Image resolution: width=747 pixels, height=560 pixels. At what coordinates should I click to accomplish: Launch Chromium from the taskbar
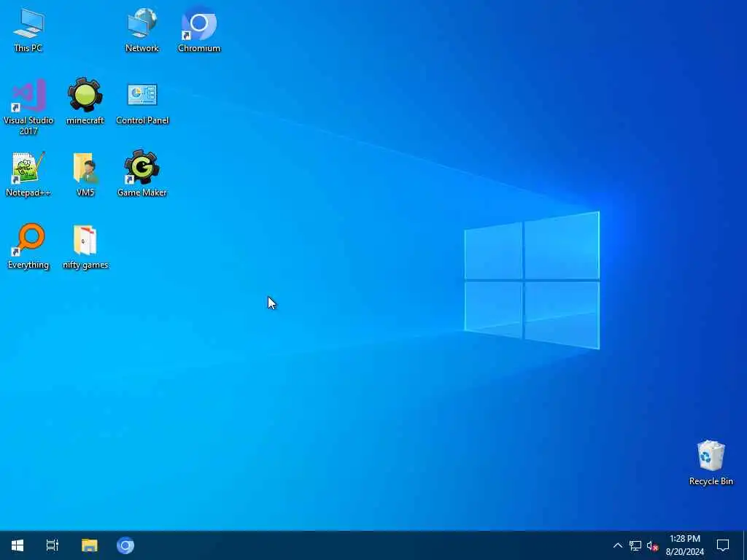pos(125,545)
